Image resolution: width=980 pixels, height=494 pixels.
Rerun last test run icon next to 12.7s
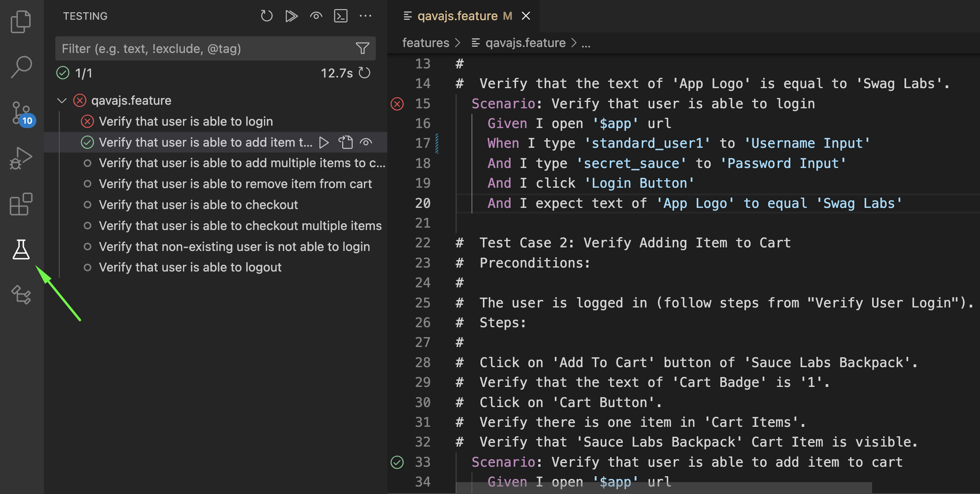click(x=364, y=73)
